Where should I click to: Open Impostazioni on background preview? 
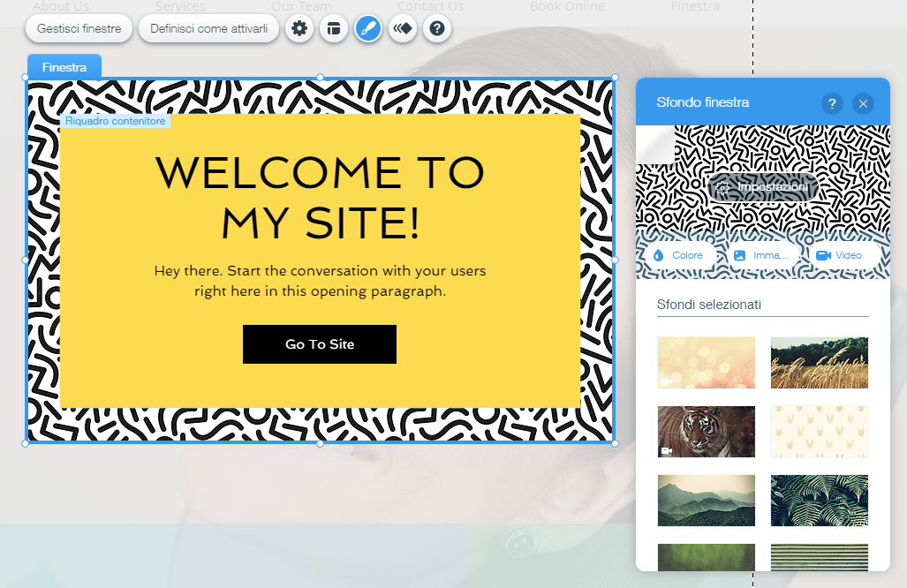(763, 187)
